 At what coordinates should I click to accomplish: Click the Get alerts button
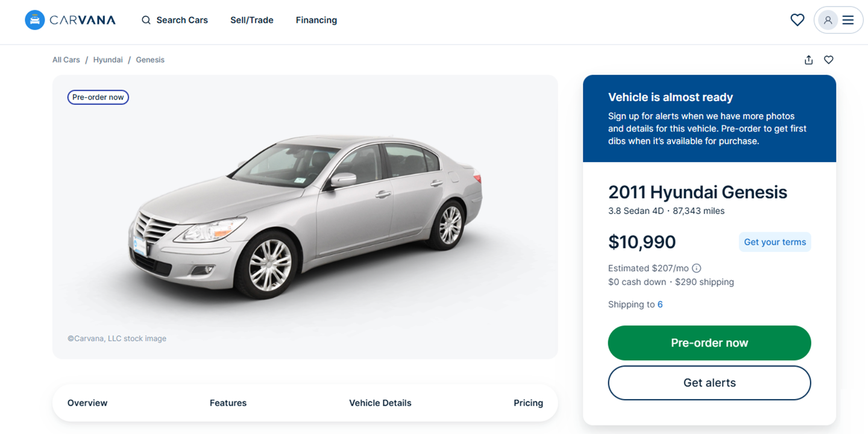pos(709,383)
